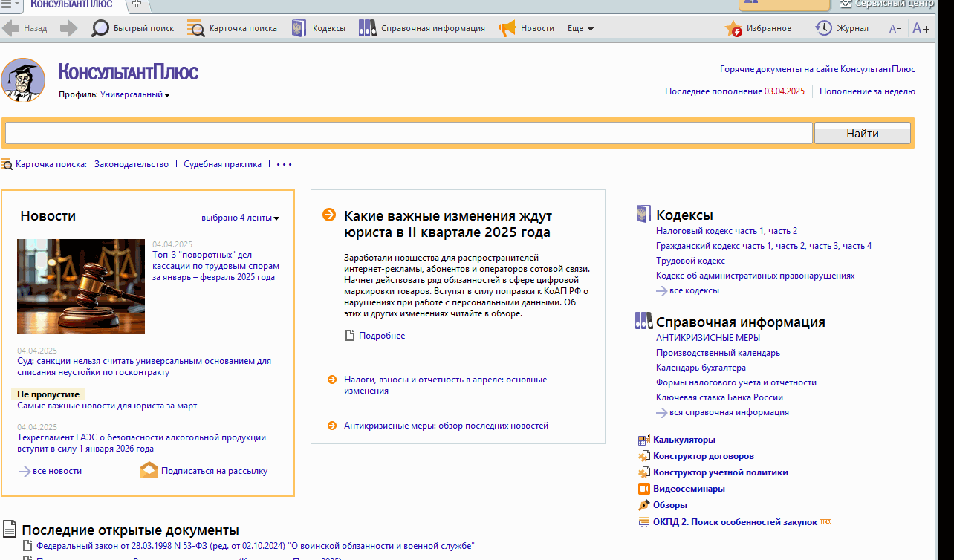The height and width of the screenshot is (560, 954).
Task: Select the КонсультантПлюс tab
Action: point(72,4)
